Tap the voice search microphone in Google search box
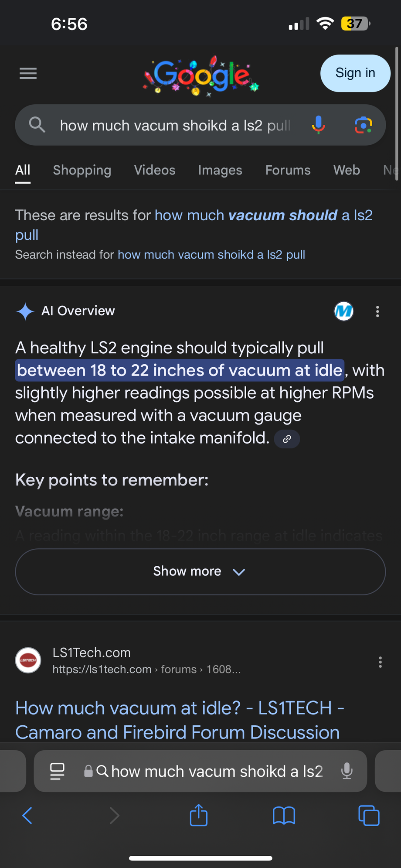Screen dimensions: 401x868 coord(319,125)
